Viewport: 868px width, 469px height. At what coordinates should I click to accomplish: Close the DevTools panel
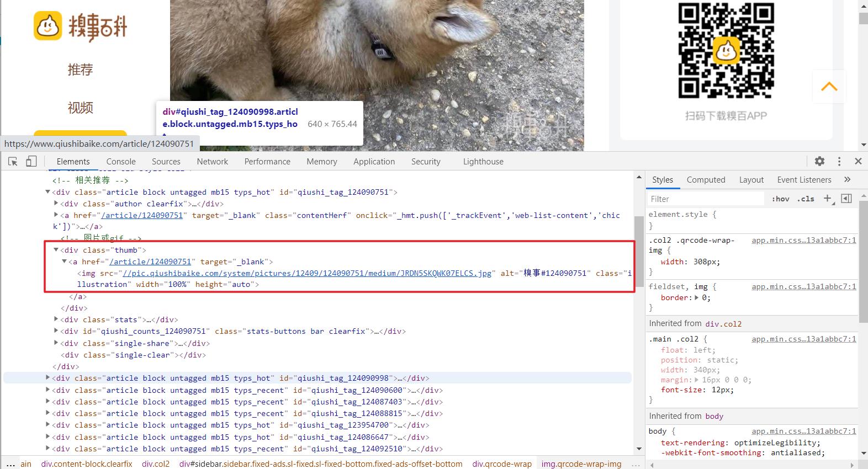point(858,161)
